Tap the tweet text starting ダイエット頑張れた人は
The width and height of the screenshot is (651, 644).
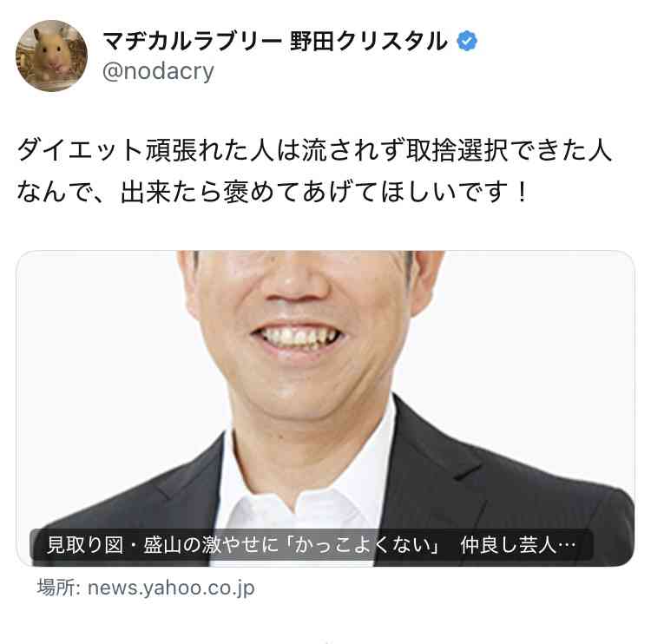314,150
